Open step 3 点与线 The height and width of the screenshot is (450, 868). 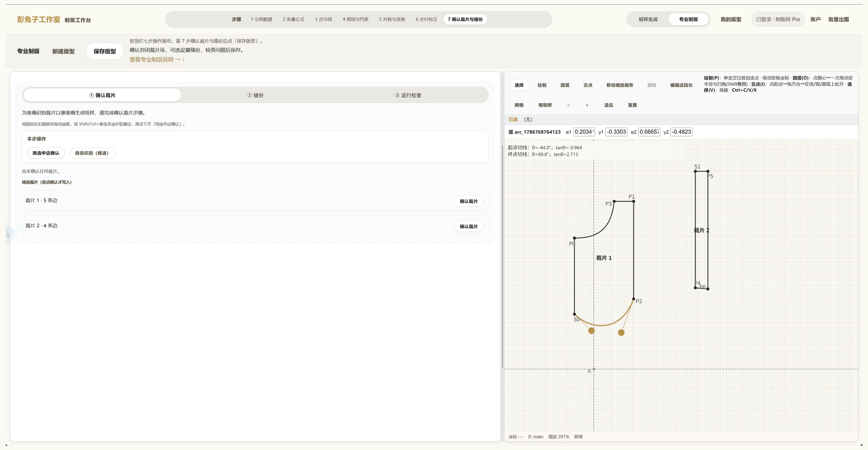click(323, 19)
